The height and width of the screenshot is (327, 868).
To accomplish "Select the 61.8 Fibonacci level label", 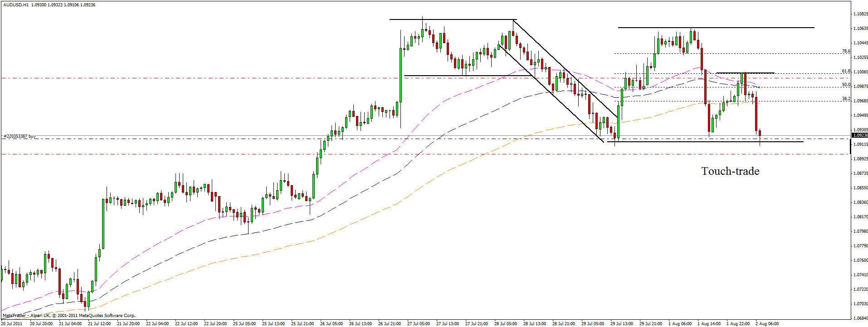I will coord(846,71).
